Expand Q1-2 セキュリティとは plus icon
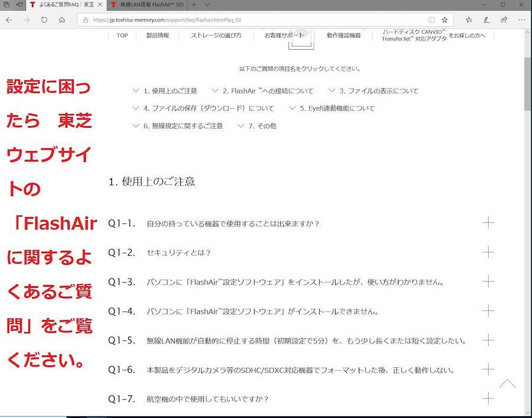 [x=488, y=252]
